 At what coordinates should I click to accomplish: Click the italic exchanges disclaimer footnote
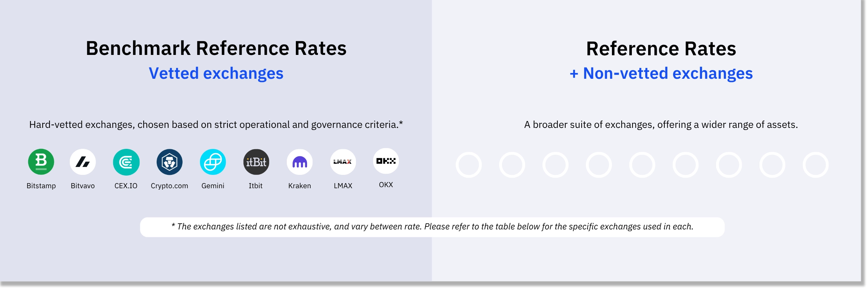click(x=432, y=227)
